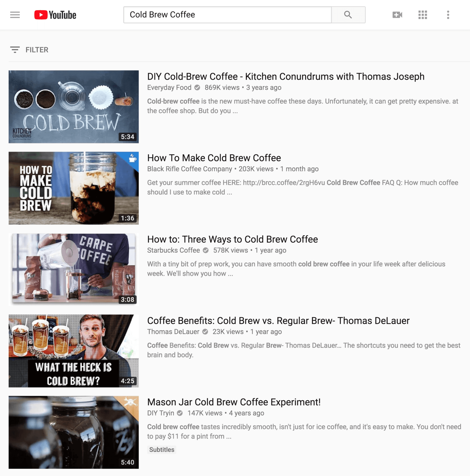
Task: Click the Subtitles badge on Mason Jar video
Action: tap(162, 450)
